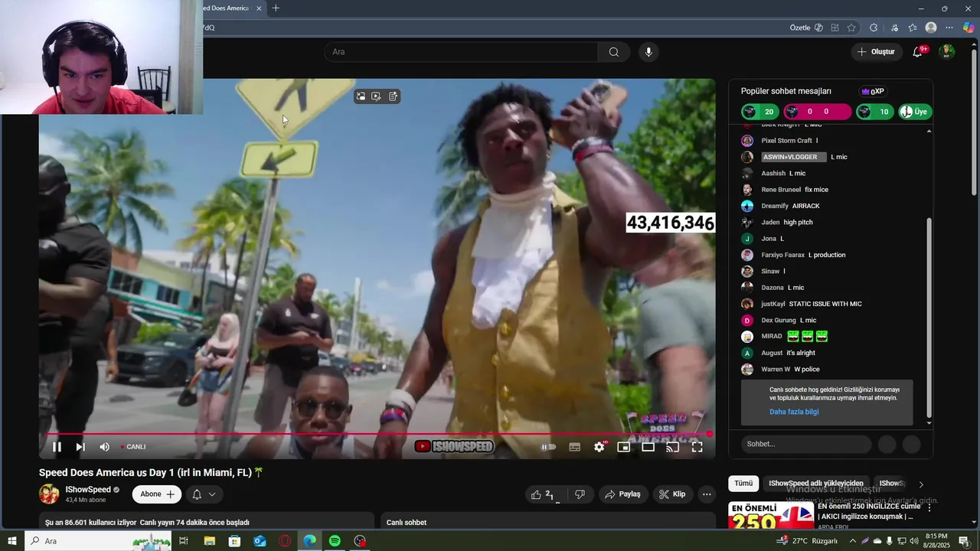Viewport: 980px width, 551px height.
Task: Mute the video player volume
Action: [105, 447]
